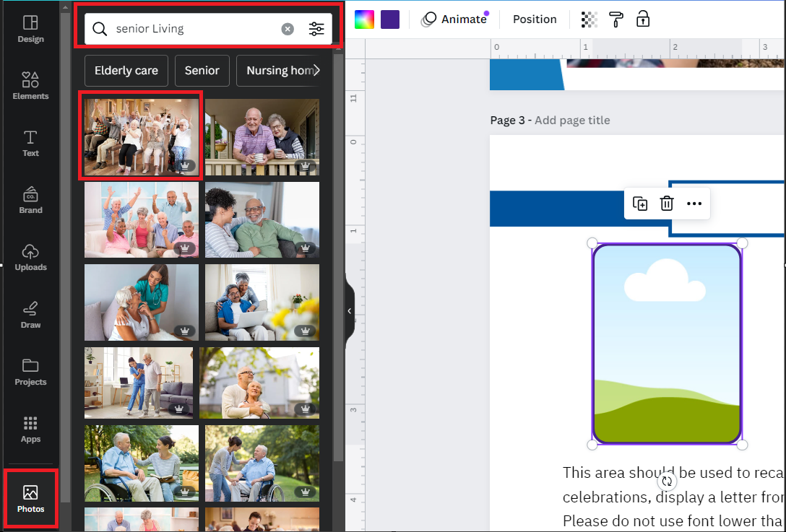
Task: Open the Design tab in sidebar
Action: coord(30,29)
